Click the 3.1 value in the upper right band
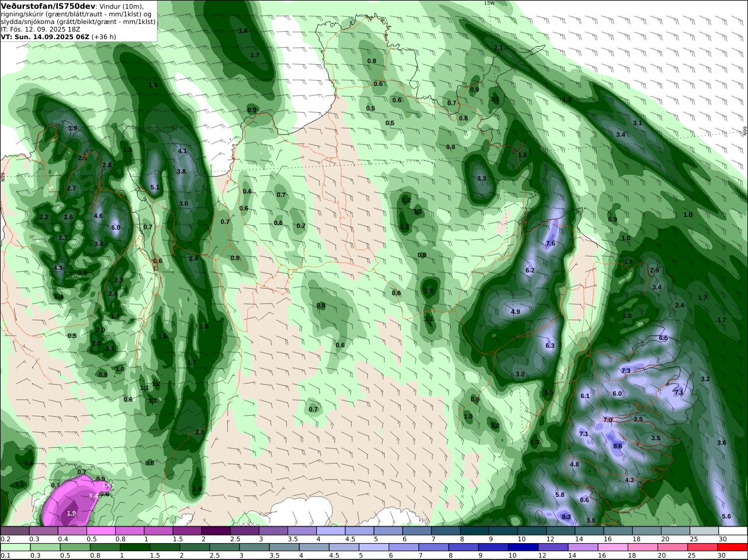Viewport: 748px width, 560px height. pos(638,123)
